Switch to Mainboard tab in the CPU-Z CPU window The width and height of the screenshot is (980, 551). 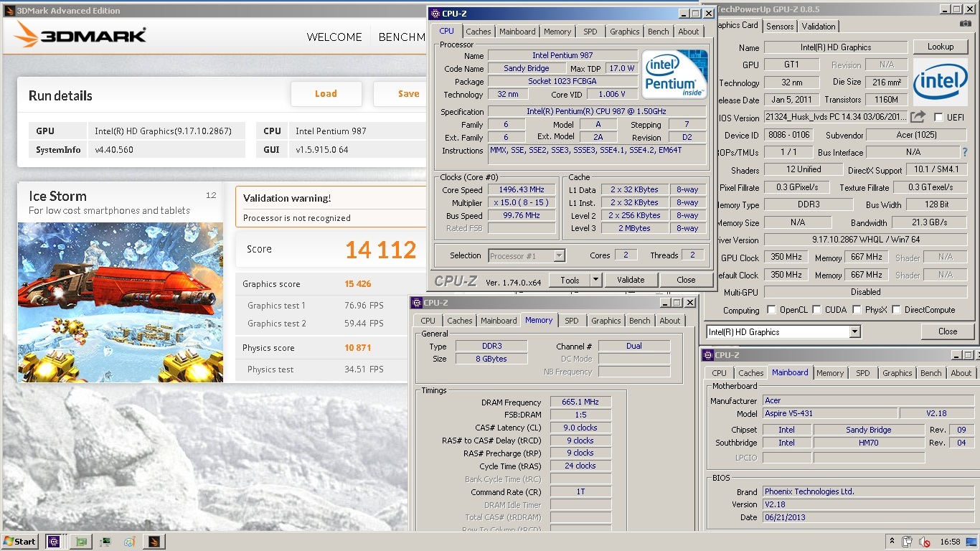tap(517, 32)
